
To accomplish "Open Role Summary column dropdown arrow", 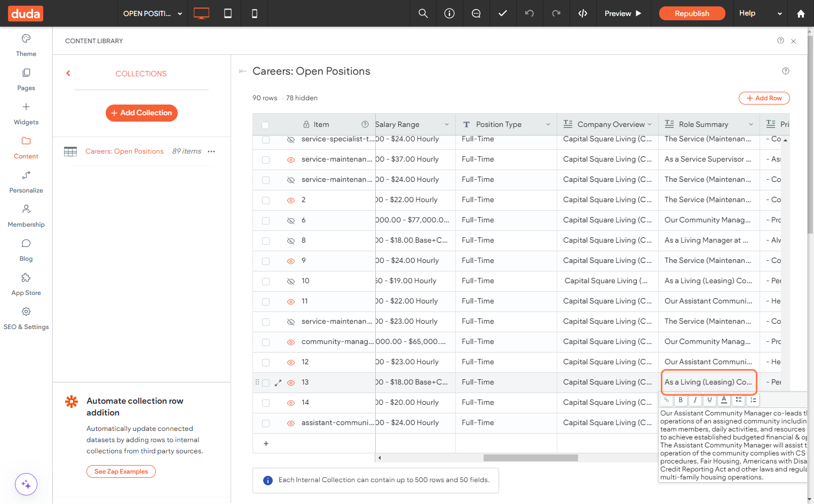I will (751, 124).
